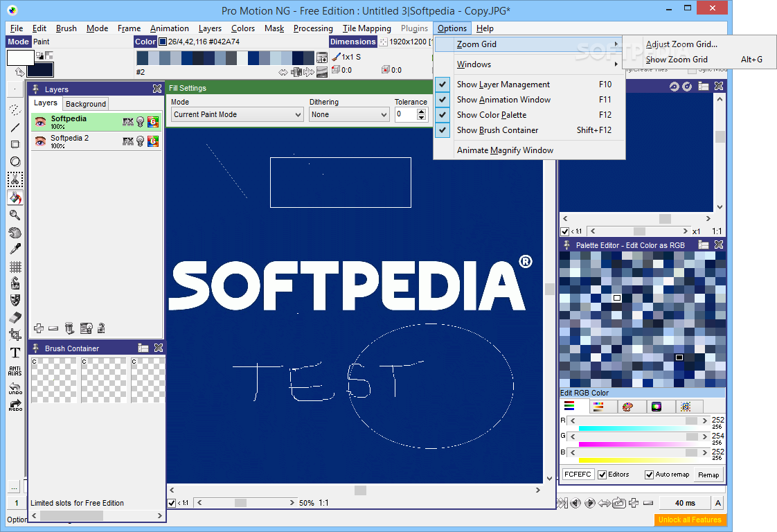
Task: Select the paint bucket Fill tool
Action: click(15, 197)
